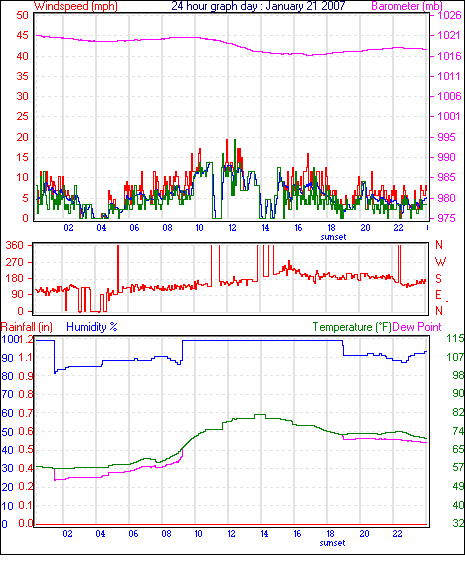Click the 57 temperature scale value
Image resolution: width=465 pixels, height=563 pixels.
[x=459, y=467]
